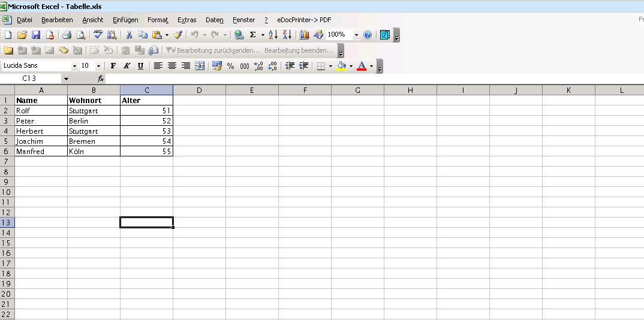Click the red font color button
This screenshot has width=644, height=320.
(x=362, y=66)
